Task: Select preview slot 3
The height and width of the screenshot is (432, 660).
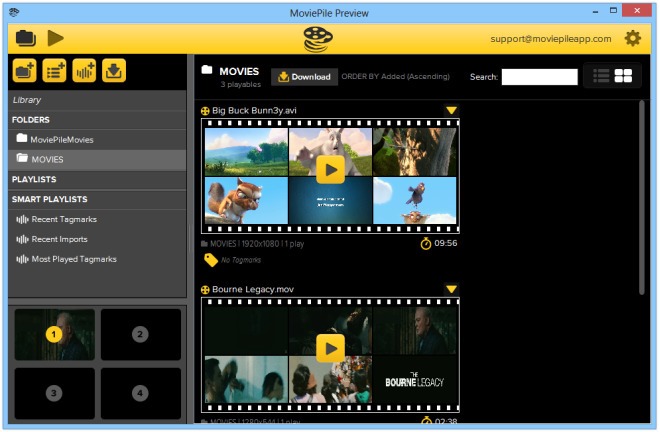Action: (54, 393)
